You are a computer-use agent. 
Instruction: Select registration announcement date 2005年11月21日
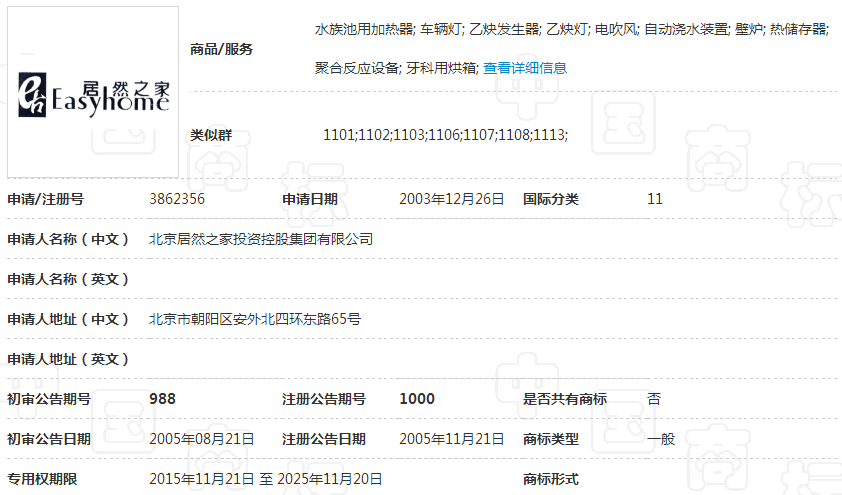pyautogui.click(x=451, y=439)
